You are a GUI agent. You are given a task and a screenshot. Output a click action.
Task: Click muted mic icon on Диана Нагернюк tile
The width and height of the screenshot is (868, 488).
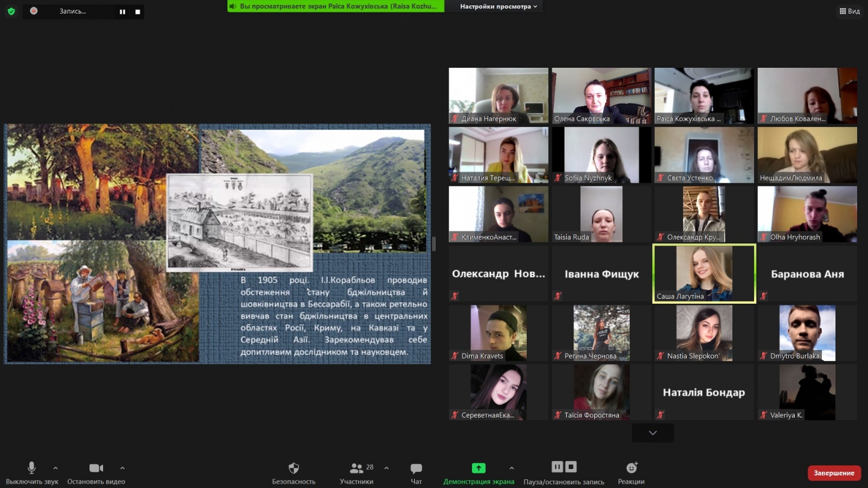click(x=455, y=119)
